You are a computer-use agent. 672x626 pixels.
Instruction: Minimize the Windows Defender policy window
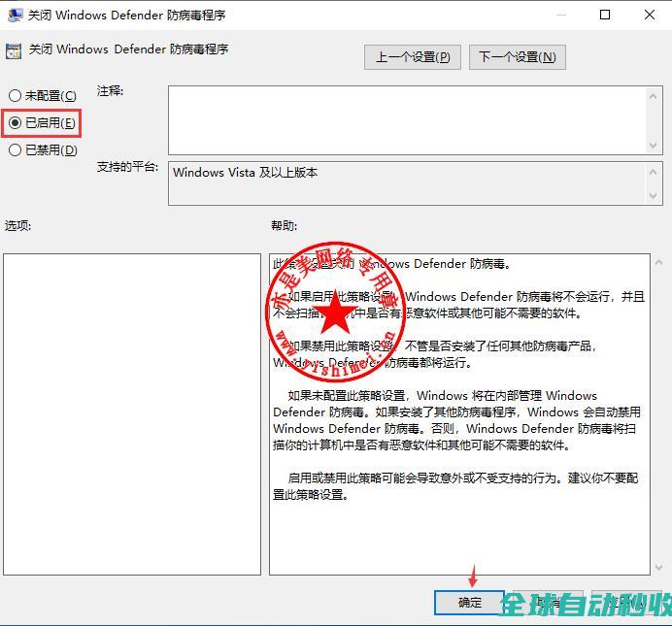[560, 15]
